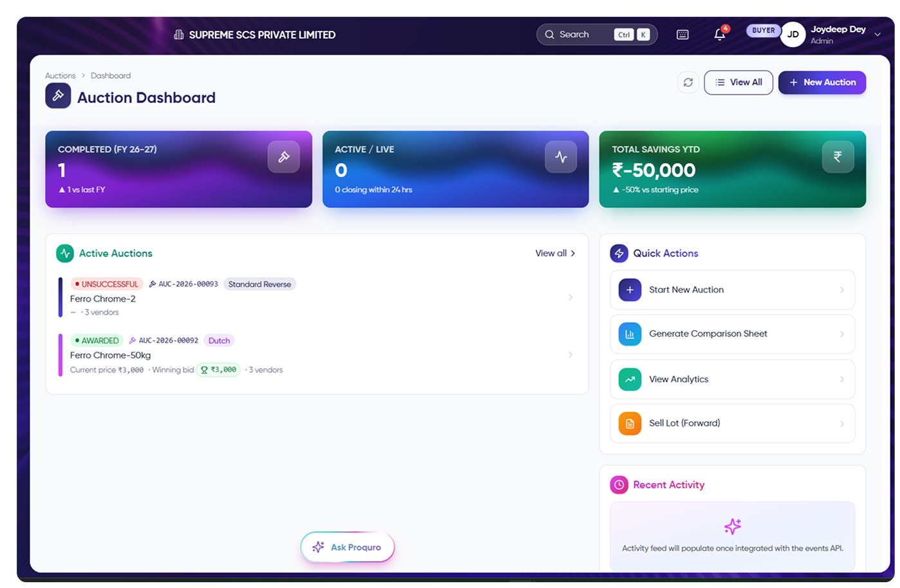Viewport: 900px width, 588px height.
Task: Open Sell Lot (Forward) via its chevron
Action: point(842,423)
